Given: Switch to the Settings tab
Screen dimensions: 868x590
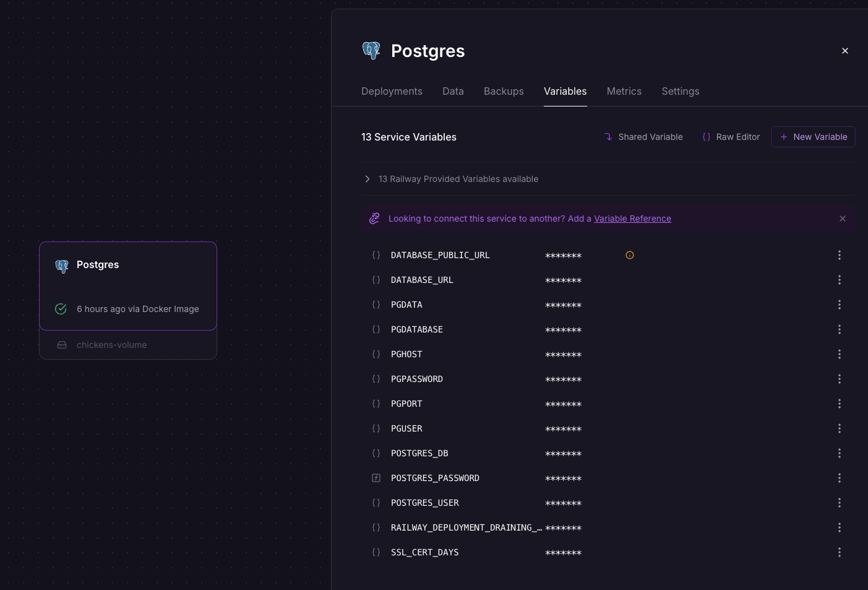Looking at the screenshot, I should [681, 91].
